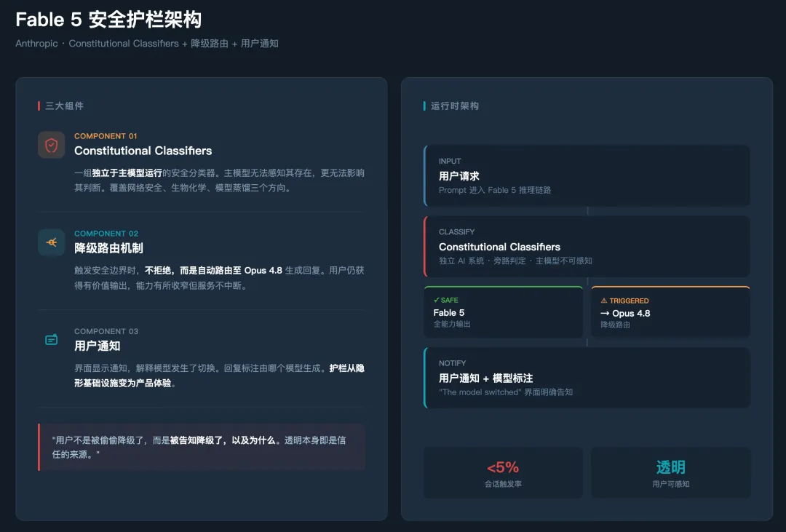The height and width of the screenshot is (532, 786).
Task: Click the green checkmark beside SAFE
Action: pyautogui.click(x=436, y=300)
